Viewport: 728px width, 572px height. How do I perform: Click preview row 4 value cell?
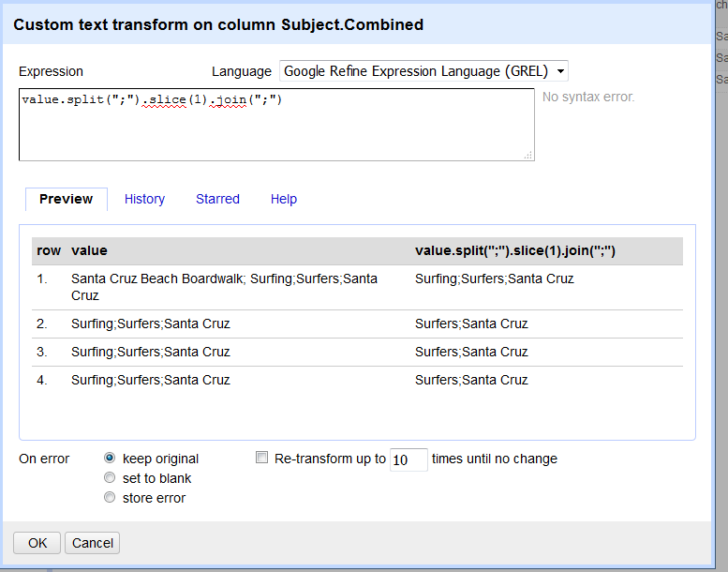[x=151, y=380]
